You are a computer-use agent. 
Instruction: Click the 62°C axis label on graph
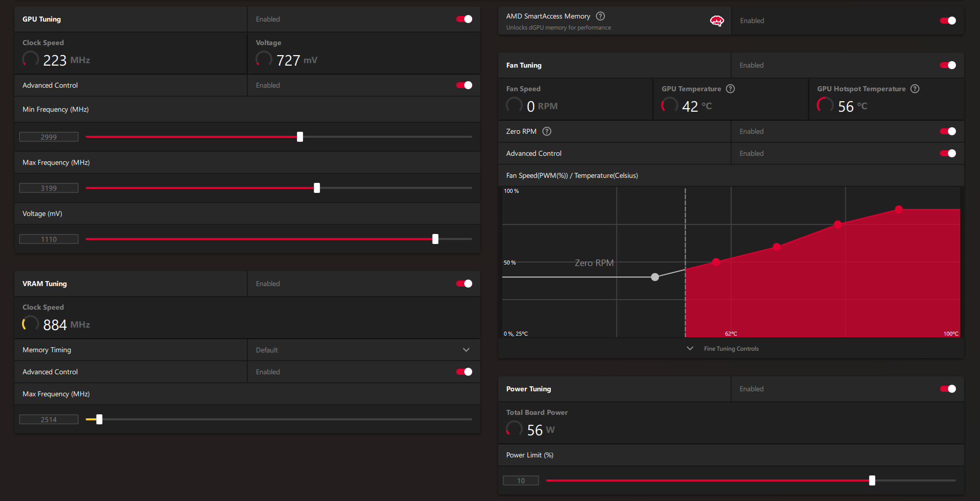pyautogui.click(x=731, y=334)
